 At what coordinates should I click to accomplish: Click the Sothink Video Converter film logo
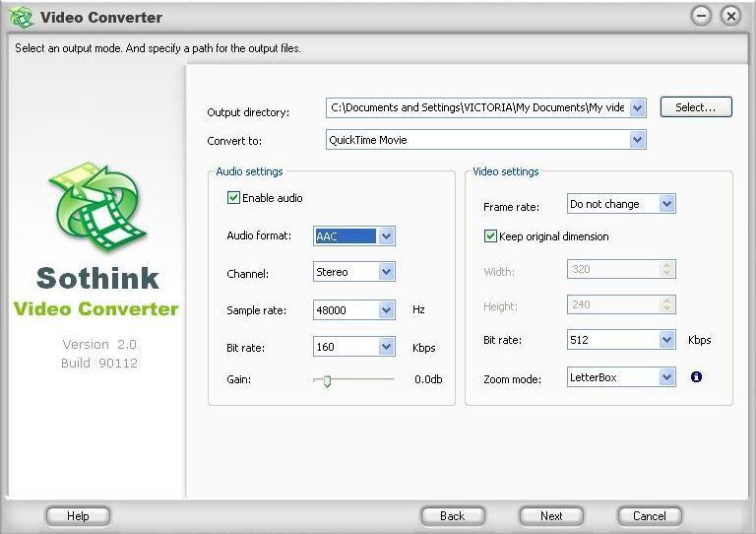click(97, 207)
